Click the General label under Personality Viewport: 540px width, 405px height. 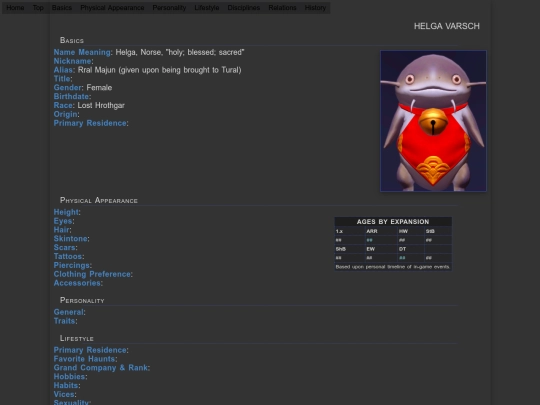pyautogui.click(x=69, y=312)
